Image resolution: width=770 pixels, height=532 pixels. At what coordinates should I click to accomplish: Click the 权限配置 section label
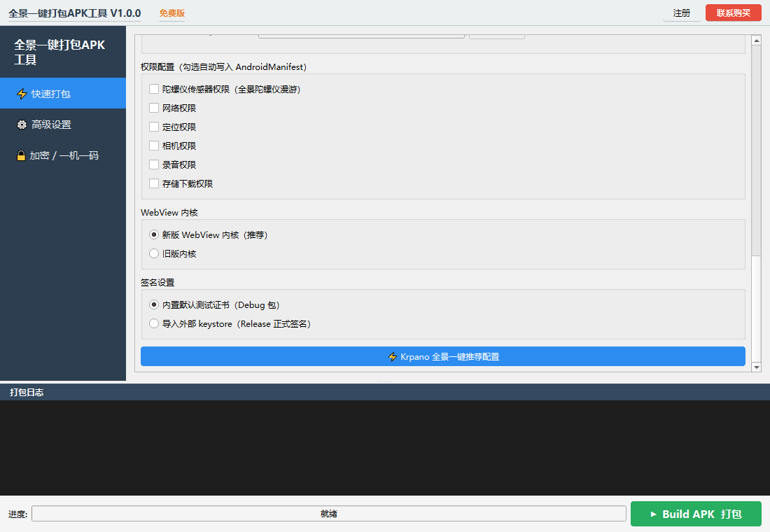click(223, 66)
